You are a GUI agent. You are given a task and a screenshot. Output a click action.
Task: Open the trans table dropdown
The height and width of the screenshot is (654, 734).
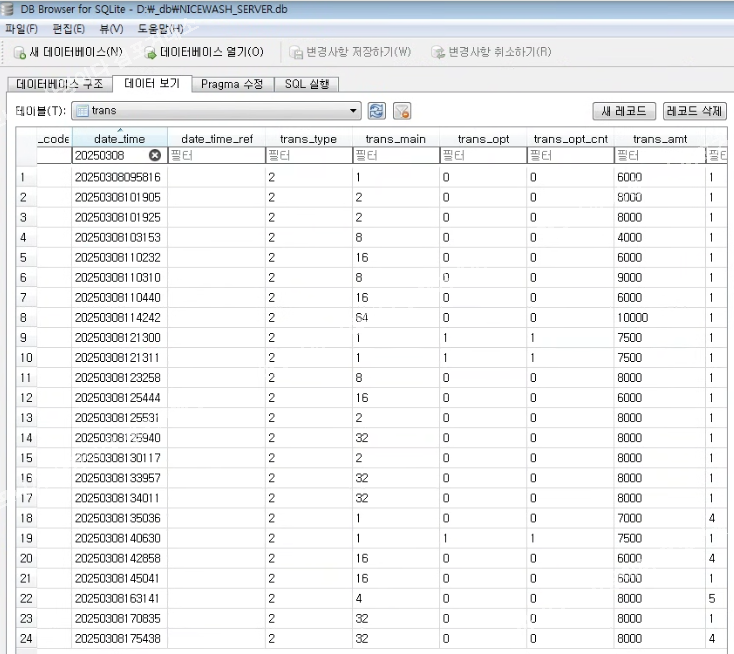pos(354,111)
